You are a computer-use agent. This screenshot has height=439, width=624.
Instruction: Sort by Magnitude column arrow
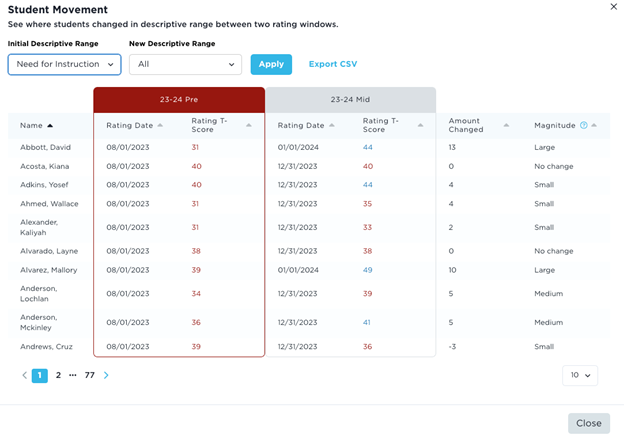coord(594,126)
